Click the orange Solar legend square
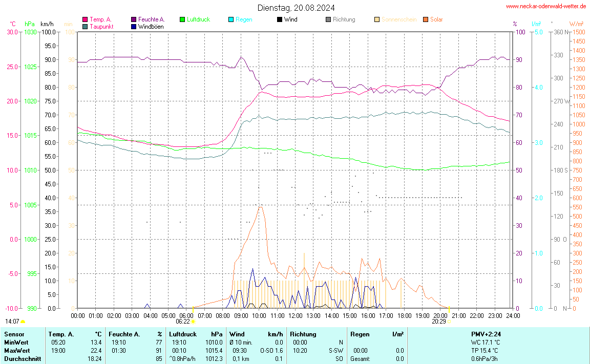The height and width of the screenshot is (364, 590). [426, 19]
